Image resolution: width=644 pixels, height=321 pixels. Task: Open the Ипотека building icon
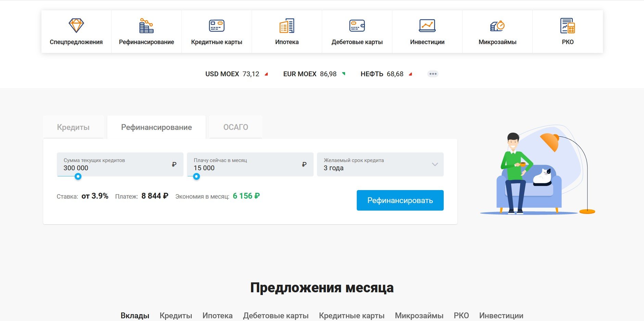pos(287,26)
